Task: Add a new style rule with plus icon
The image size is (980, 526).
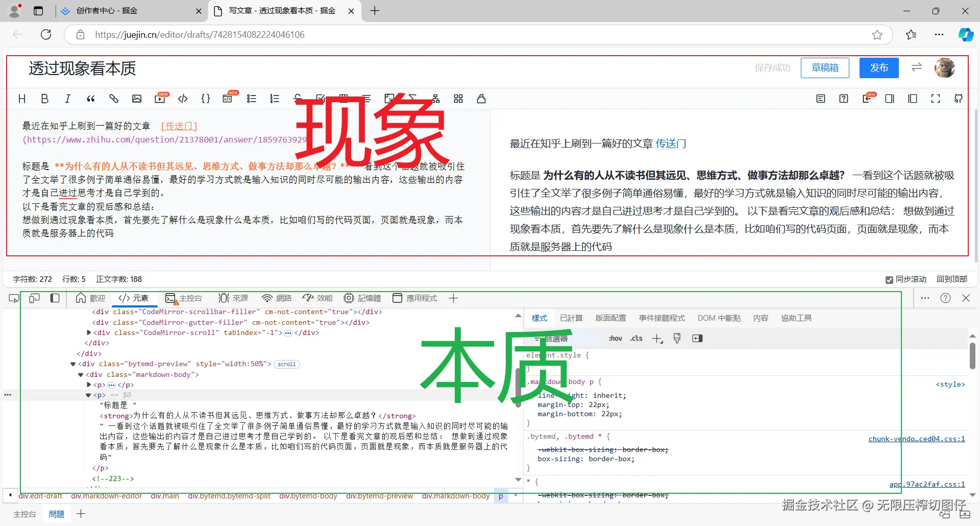Action: point(657,339)
